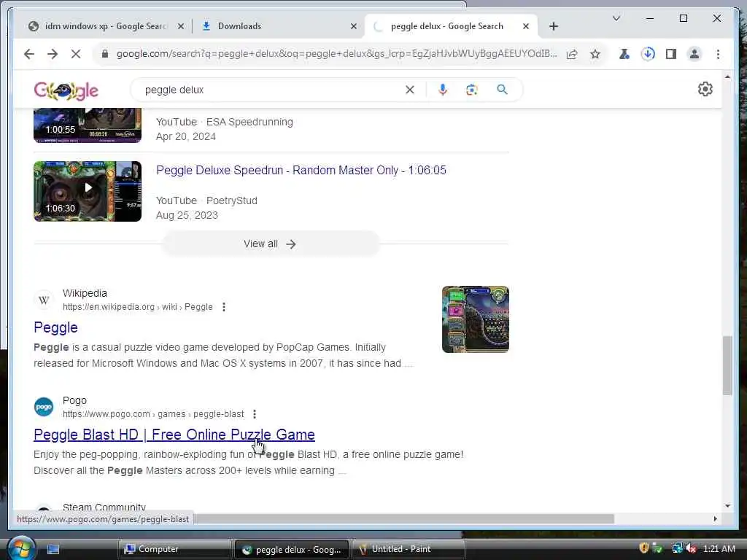Open more options for the Wikipedia result
747x560 pixels.
pos(224,307)
